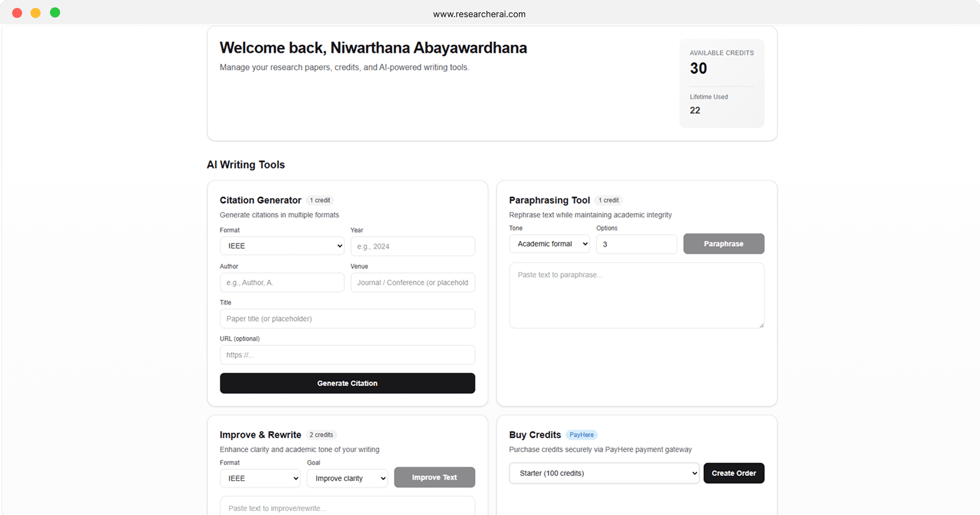
Task: Click the Paper title input field
Action: point(347,319)
